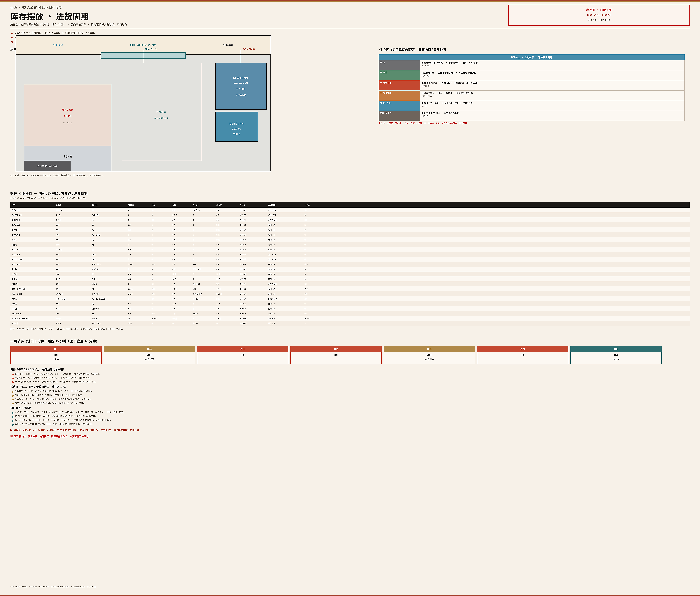Select the K1 现有白钢架 block on plan
Screen dimensions: 700x596
(x=241, y=86)
